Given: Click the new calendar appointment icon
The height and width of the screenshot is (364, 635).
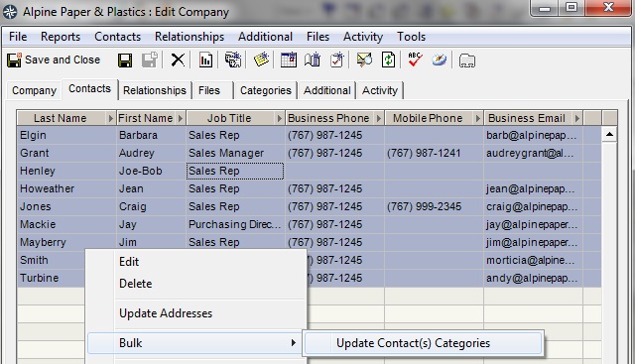Looking at the screenshot, I should tap(289, 61).
